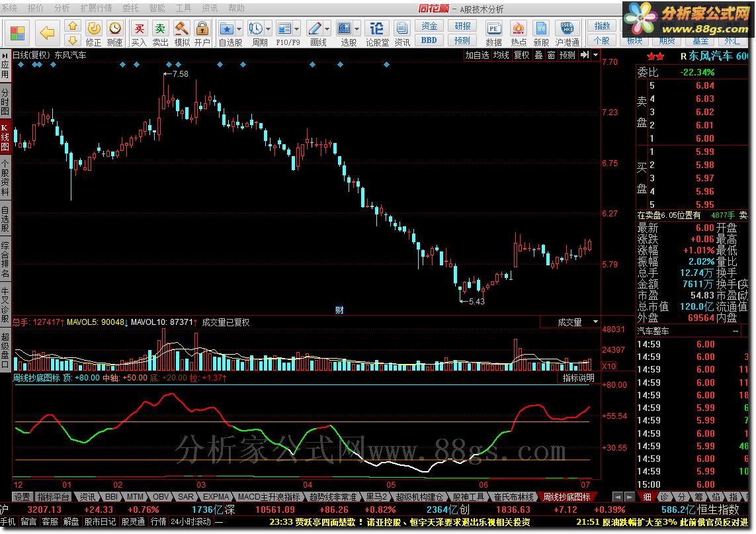Toggle the 应用 sidebar panel
Image resolution: width=756 pixels, height=534 pixels.
[5, 65]
